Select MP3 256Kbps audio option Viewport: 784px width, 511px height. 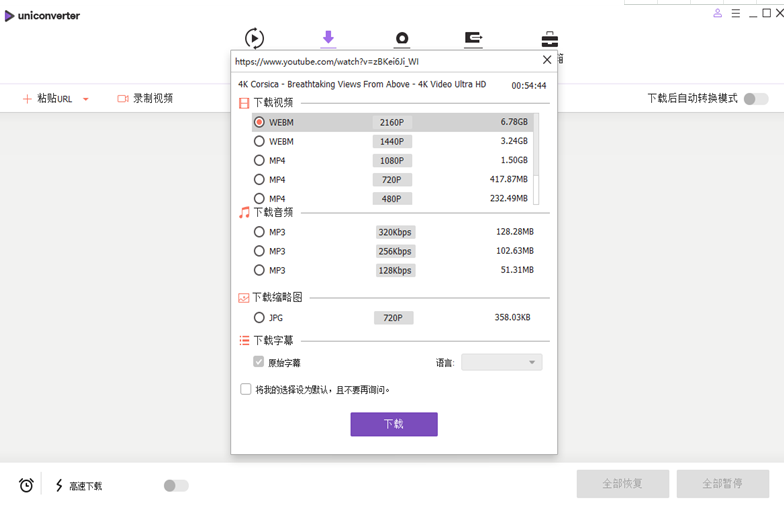(x=394, y=251)
